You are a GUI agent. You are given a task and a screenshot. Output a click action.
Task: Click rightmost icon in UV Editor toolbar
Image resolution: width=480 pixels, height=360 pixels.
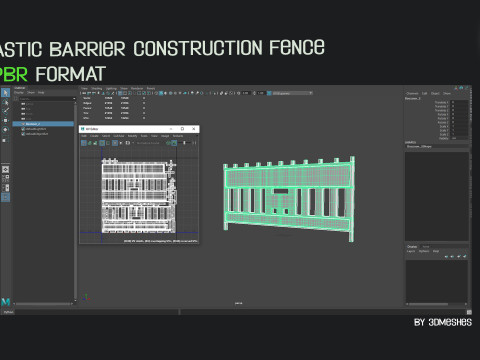pyautogui.click(x=194, y=143)
